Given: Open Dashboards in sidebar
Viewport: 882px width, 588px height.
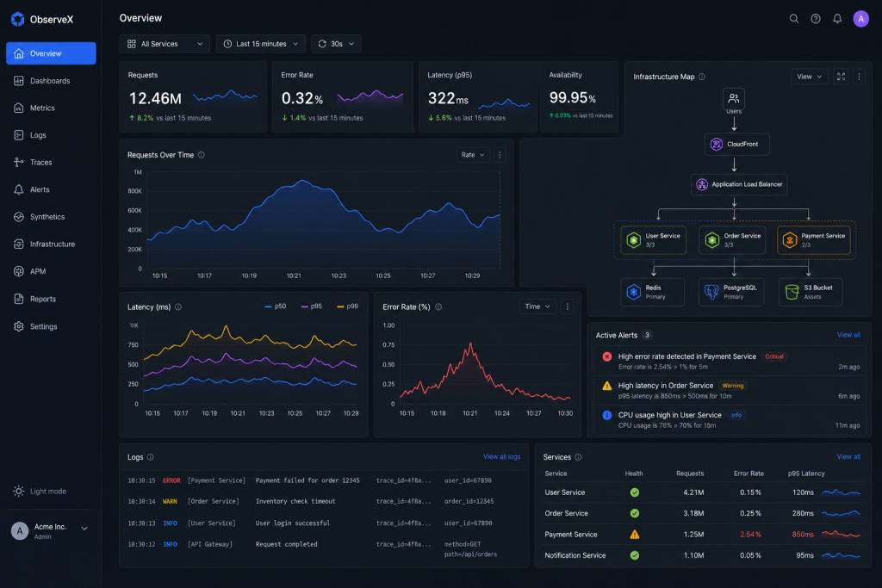Looking at the screenshot, I should pyautogui.click(x=51, y=81).
